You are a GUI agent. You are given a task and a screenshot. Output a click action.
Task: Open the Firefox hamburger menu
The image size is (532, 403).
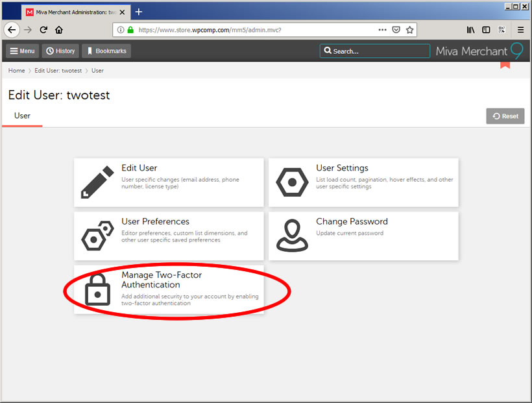[x=520, y=30]
